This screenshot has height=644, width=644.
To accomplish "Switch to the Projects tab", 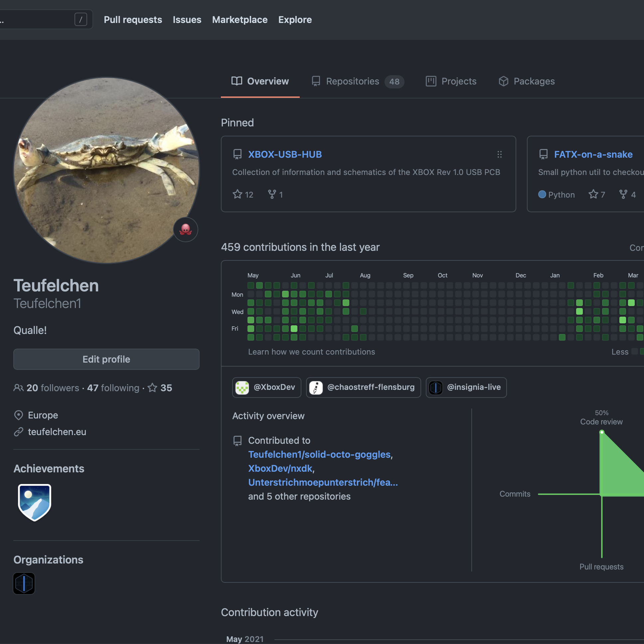I will pos(451,81).
